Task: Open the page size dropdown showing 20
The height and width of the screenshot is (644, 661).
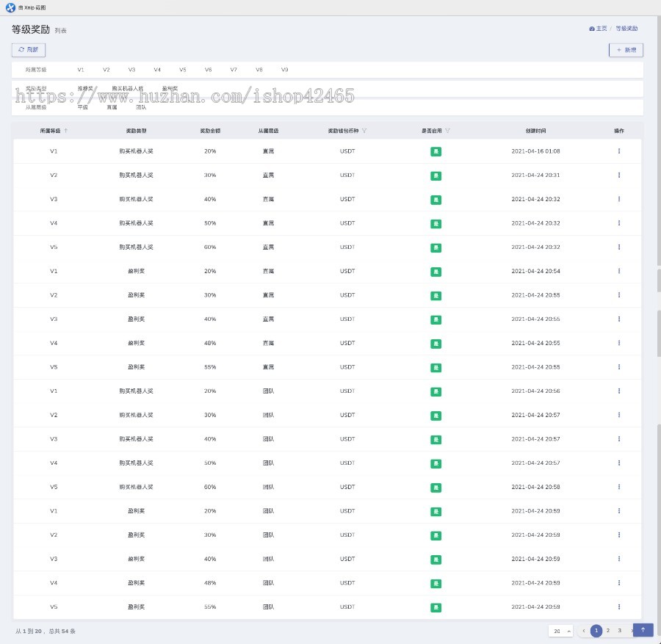Action: tap(560, 631)
